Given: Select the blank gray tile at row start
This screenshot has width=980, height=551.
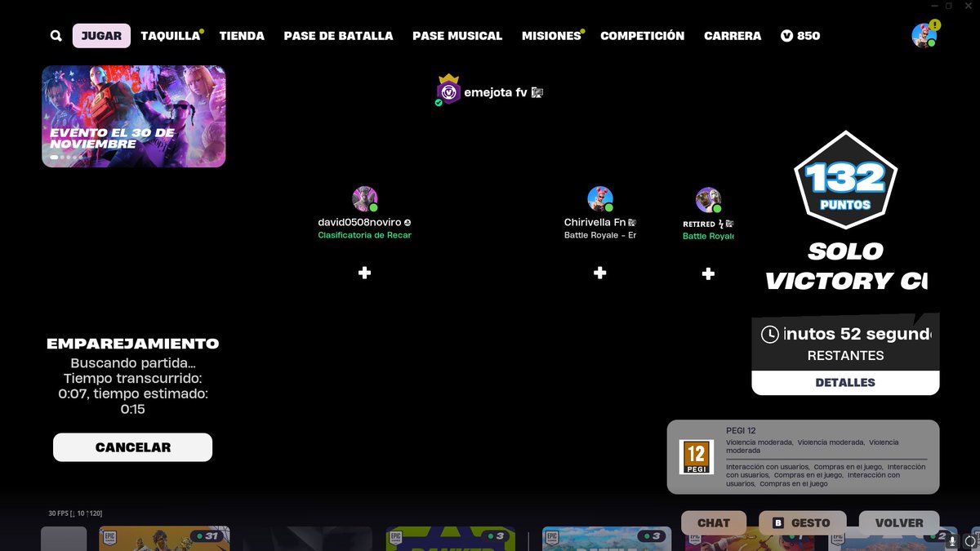Looking at the screenshot, I should click(x=64, y=539).
